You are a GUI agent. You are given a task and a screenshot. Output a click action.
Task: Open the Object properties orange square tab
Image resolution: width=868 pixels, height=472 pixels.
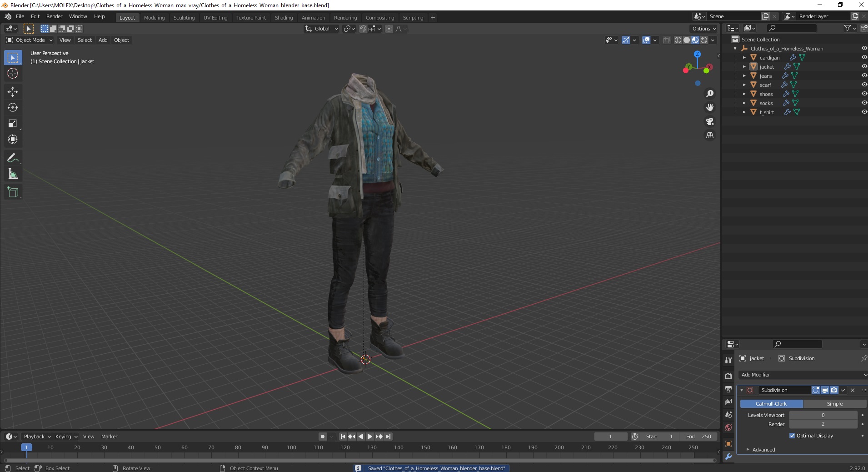(728, 444)
